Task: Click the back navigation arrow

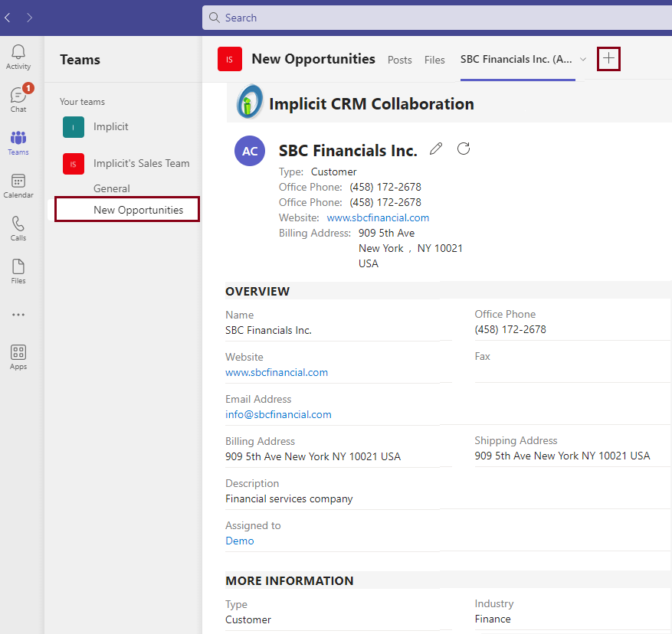Action: (8, 17)
